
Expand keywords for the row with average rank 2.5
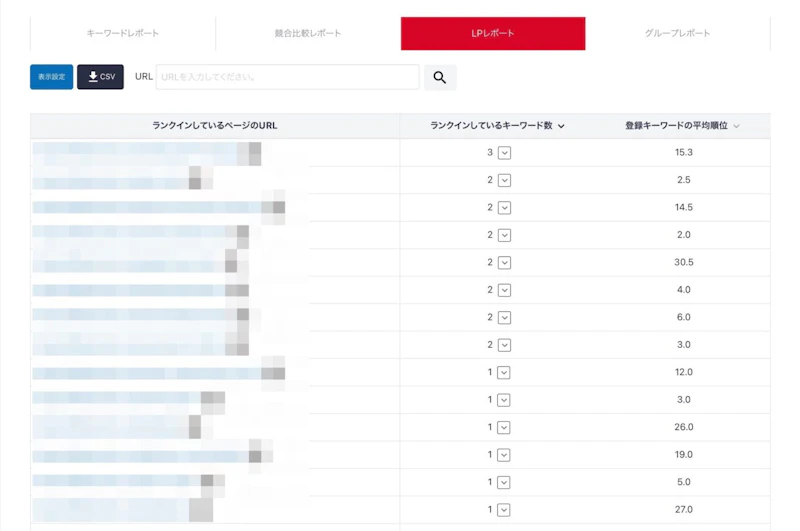(x=504, y=180)
